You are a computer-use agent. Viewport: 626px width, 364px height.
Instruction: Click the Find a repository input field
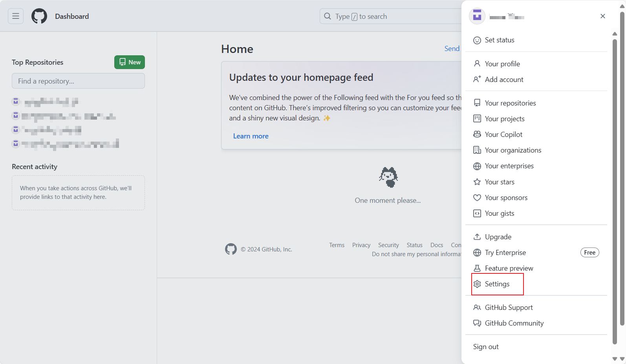tap(79, 81)
